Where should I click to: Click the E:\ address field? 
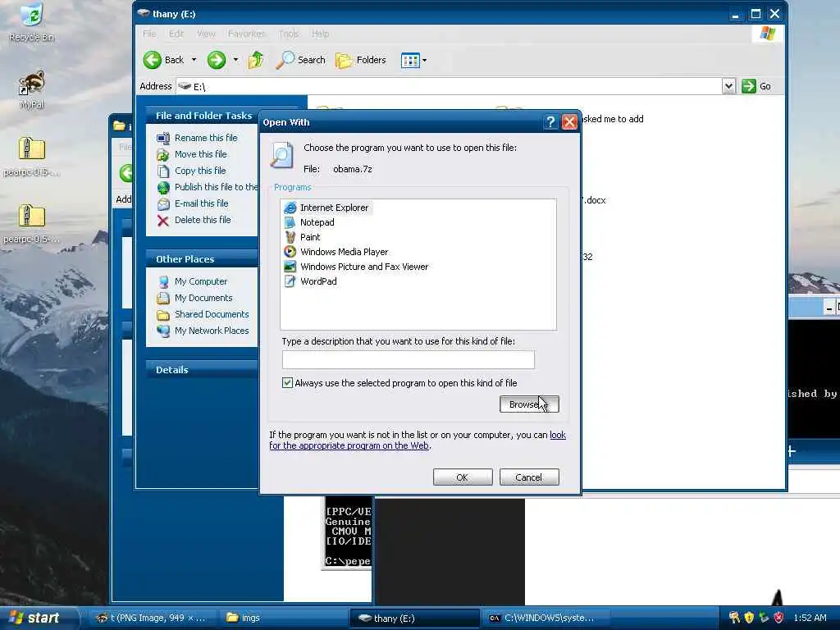click(449, 86)
